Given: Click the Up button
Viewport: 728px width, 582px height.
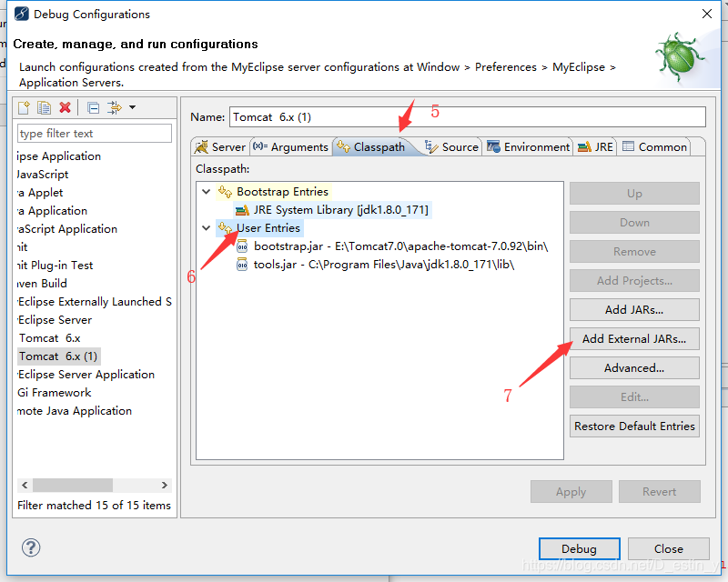Looking at the screenshot, I should [634, 193].
